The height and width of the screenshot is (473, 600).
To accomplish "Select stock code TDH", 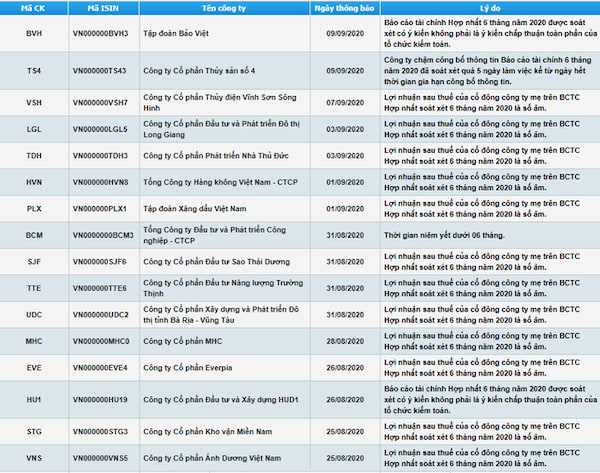I will pos(34,155).
